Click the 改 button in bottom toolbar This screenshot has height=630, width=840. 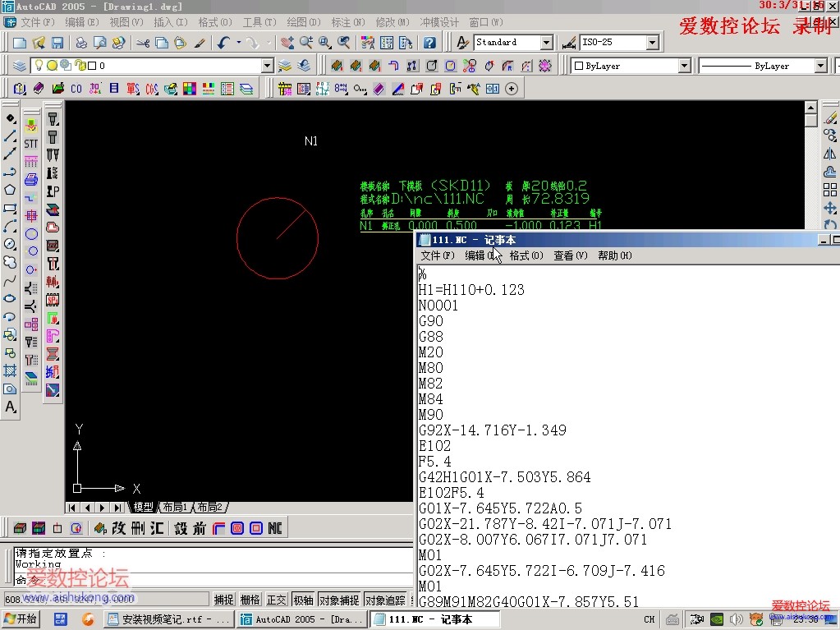[119, 528]
